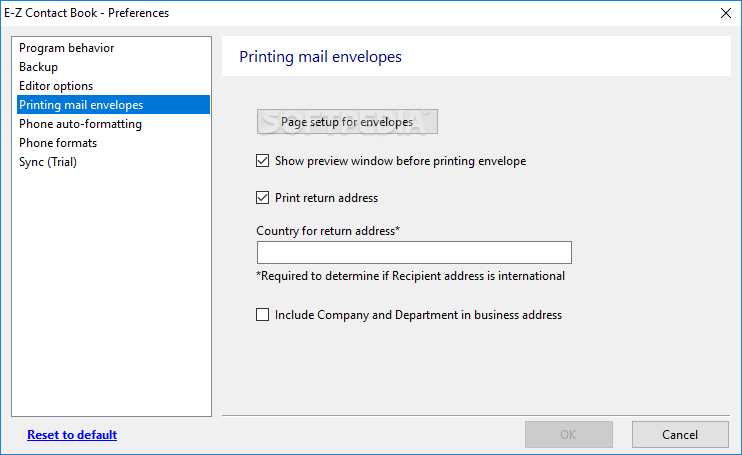Open Phone formats section

pyautogui.click(x=113, y=143)
